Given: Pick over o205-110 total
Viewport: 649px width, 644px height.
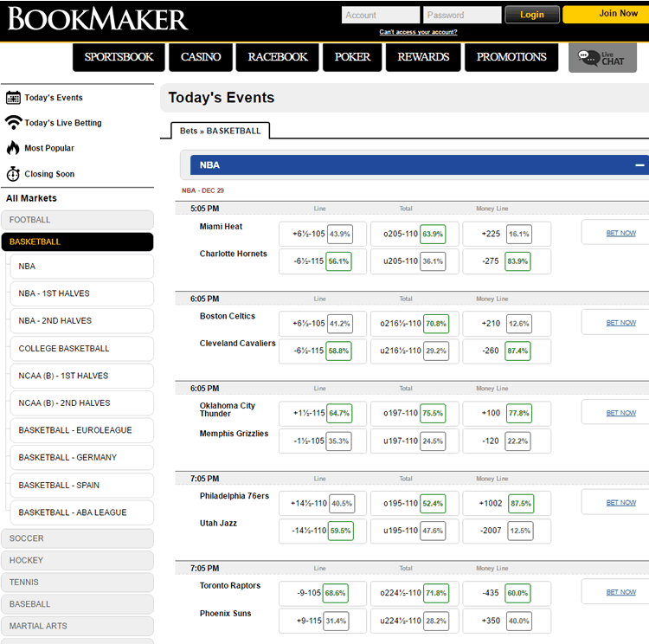Looking at the screenshot, I should click(x=414, y=234).
